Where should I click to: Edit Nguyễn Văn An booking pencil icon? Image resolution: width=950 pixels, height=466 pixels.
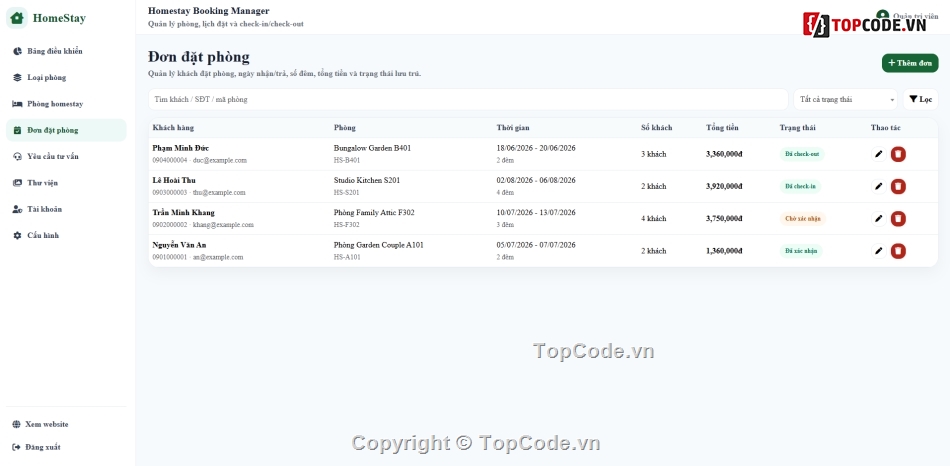click(879, 251)
